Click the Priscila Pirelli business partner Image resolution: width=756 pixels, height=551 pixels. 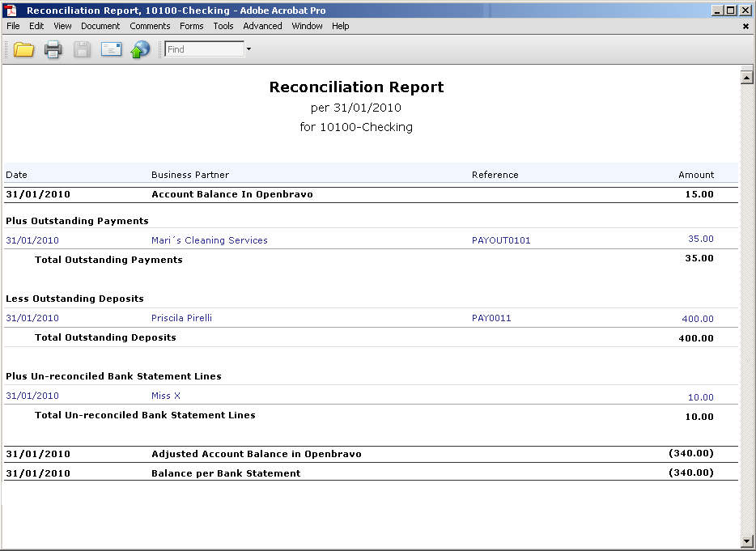181,318
